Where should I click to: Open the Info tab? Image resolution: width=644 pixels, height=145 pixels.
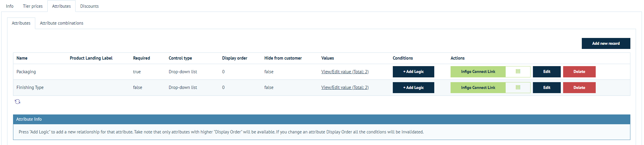point(10,6)
